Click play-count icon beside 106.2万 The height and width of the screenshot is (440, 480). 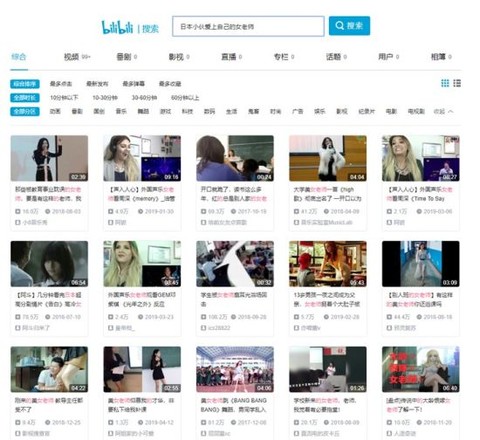tap(203, 317)
